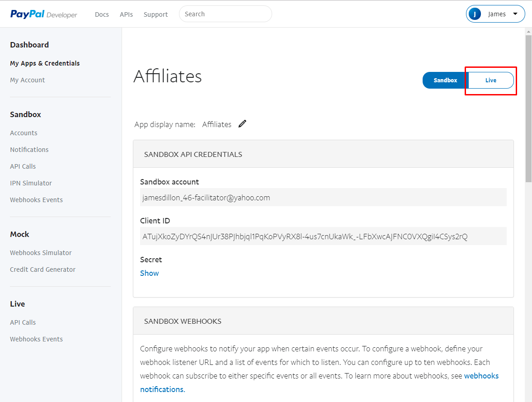This screenshot has width=532, height=402.
Task: Open Webhooks Simulator
Action: [41, 253]
